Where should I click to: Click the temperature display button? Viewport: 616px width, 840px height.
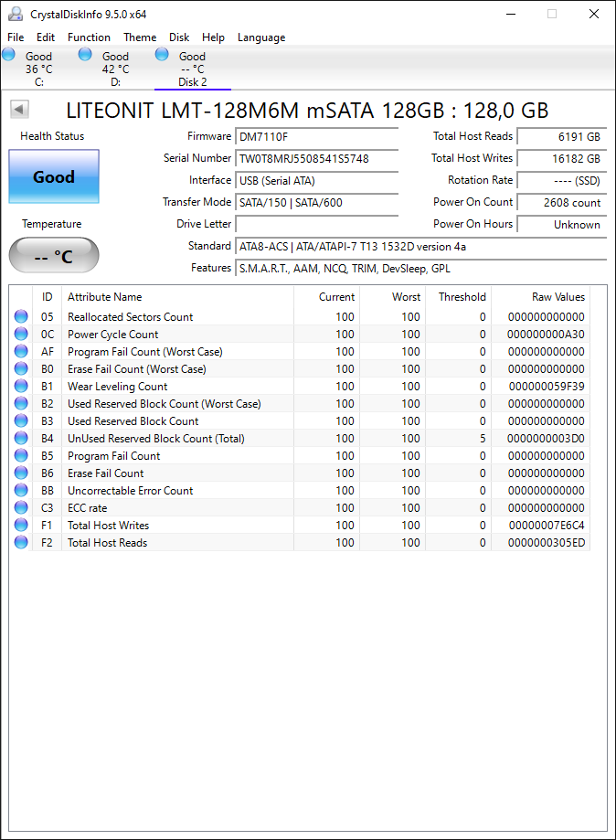[x=54, y=256]
